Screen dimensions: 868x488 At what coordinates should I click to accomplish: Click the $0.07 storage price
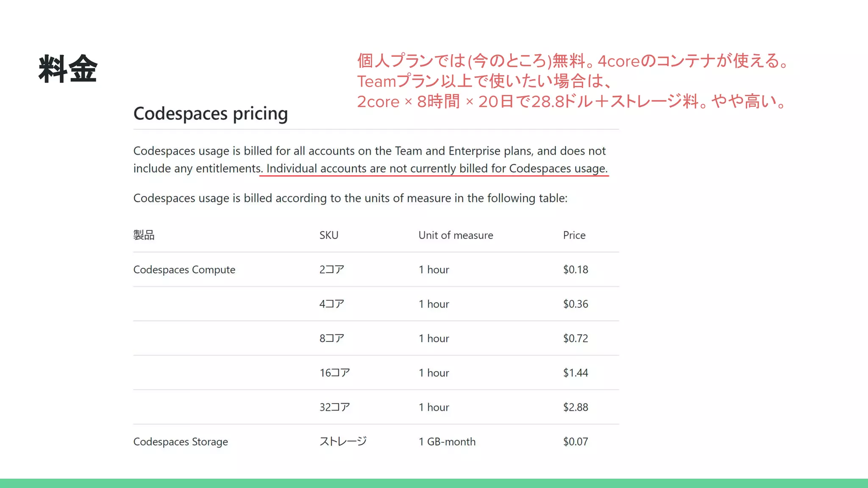(576, 441)
